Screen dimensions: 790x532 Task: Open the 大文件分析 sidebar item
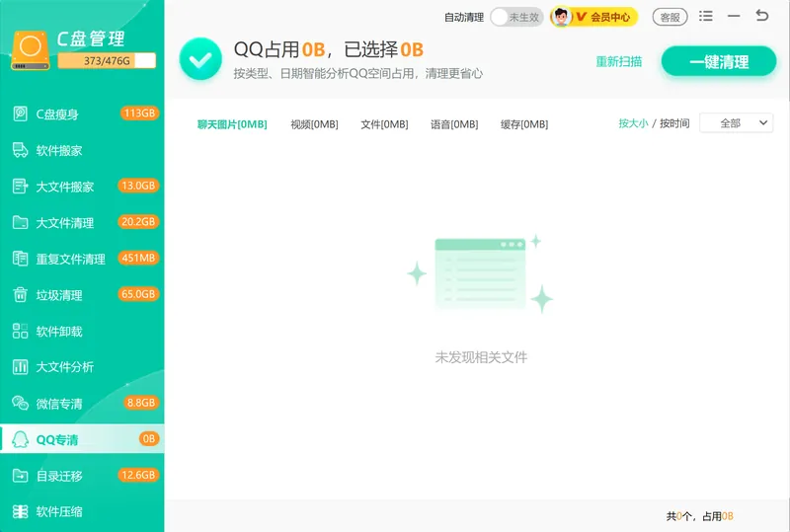pos(82,367)
